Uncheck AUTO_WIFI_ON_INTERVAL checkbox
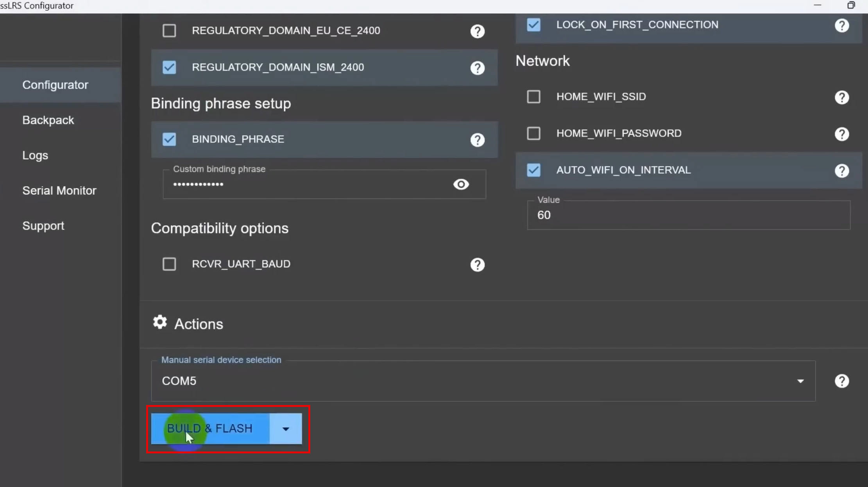868x487 pixels. pyautogui.click(x=533, y=170)
